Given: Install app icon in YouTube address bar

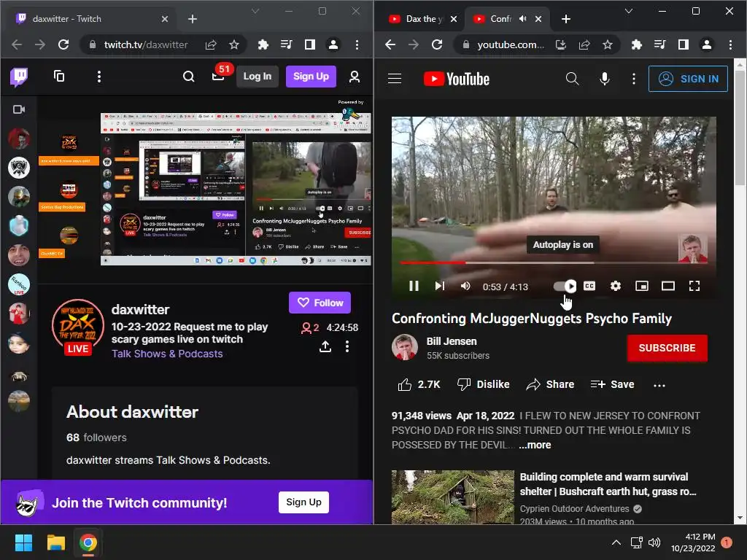Looking at the screenshot, I should [x=561, y=44].
